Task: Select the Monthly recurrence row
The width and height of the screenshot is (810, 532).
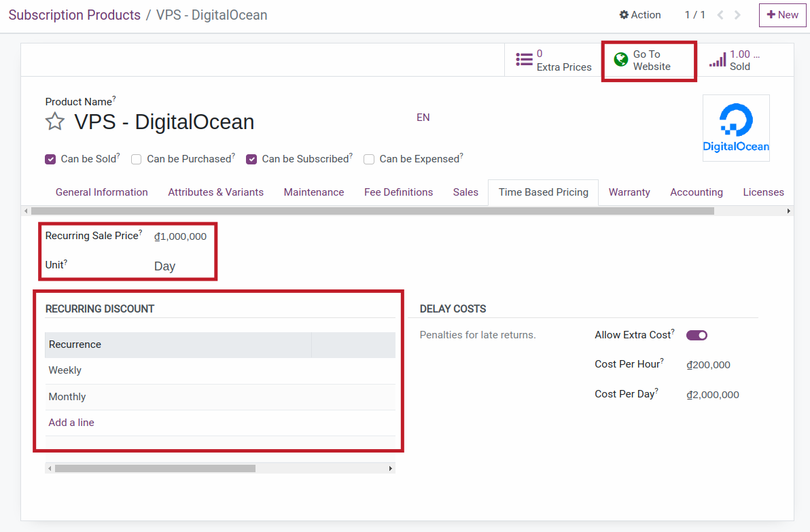Action: pos(220,397)
